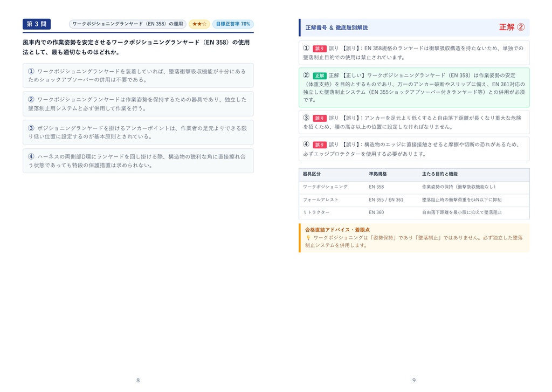Click the advice text about 姿勢保持 and 墜落制止
Screen dimensions: 552x392
click(x=414, y=242)
